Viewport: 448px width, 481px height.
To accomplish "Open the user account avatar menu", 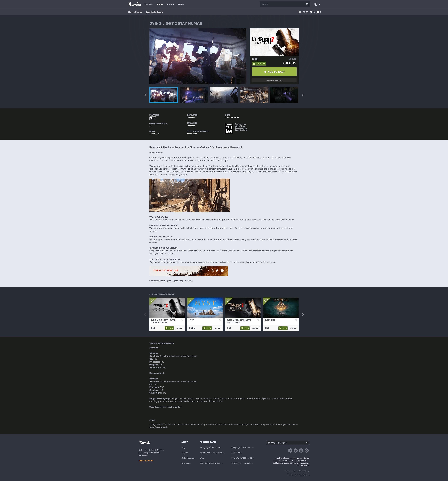I will point(317,4).
